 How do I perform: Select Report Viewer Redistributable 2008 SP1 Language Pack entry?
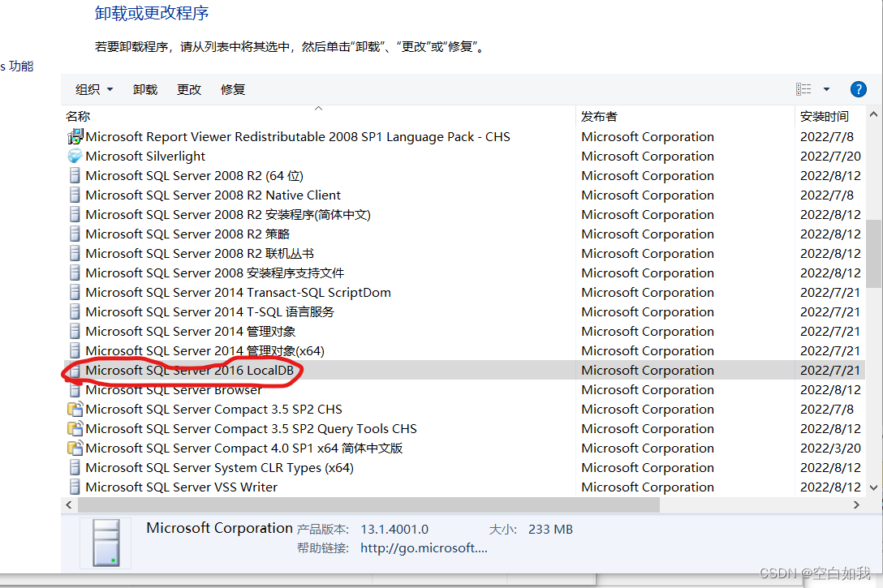click(298, 137)
